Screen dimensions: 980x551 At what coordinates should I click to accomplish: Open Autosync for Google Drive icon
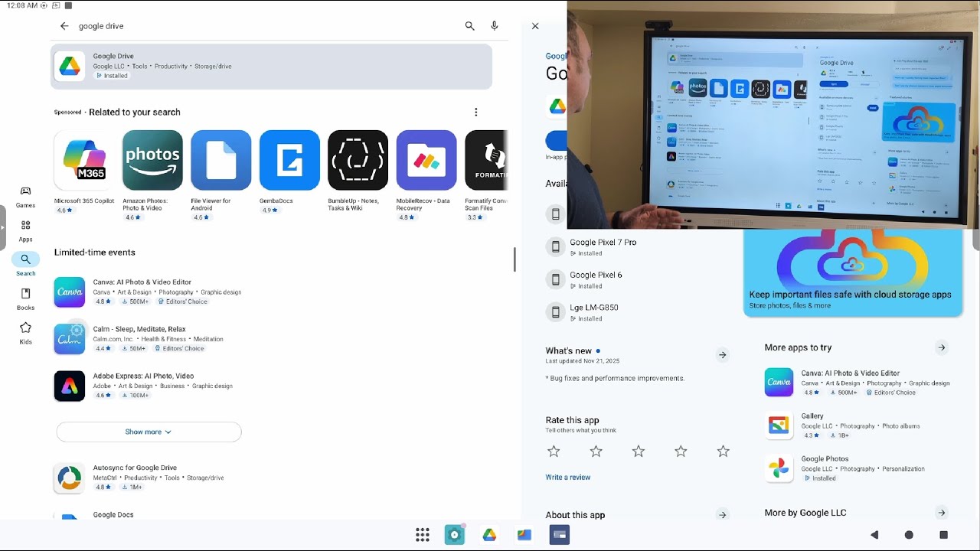[70, 478]
